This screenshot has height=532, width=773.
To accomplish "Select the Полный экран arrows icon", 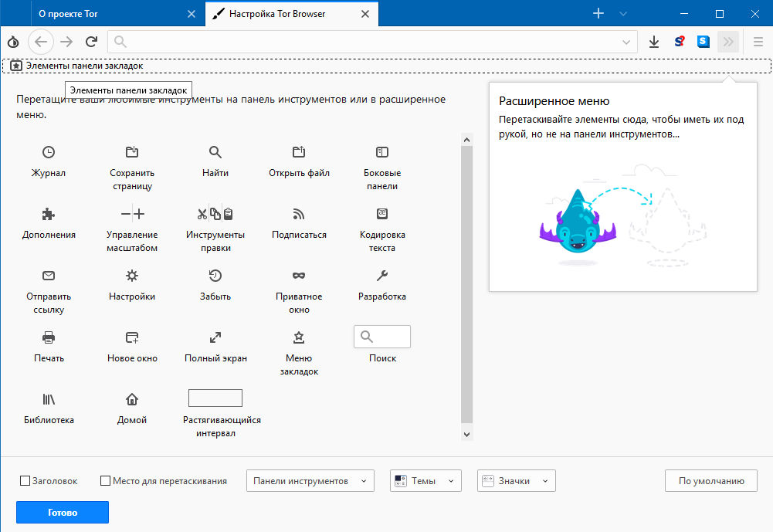I will tap(215, 337).
